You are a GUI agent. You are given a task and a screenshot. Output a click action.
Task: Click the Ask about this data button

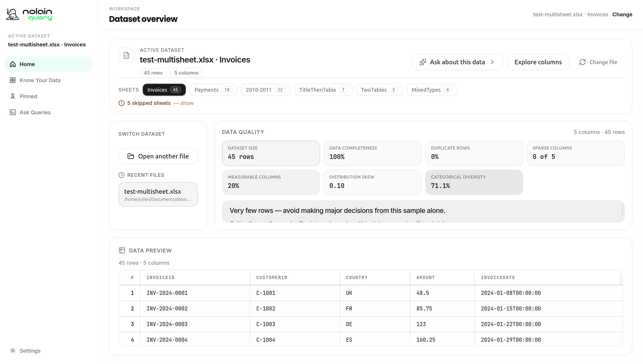pos(457,62)
